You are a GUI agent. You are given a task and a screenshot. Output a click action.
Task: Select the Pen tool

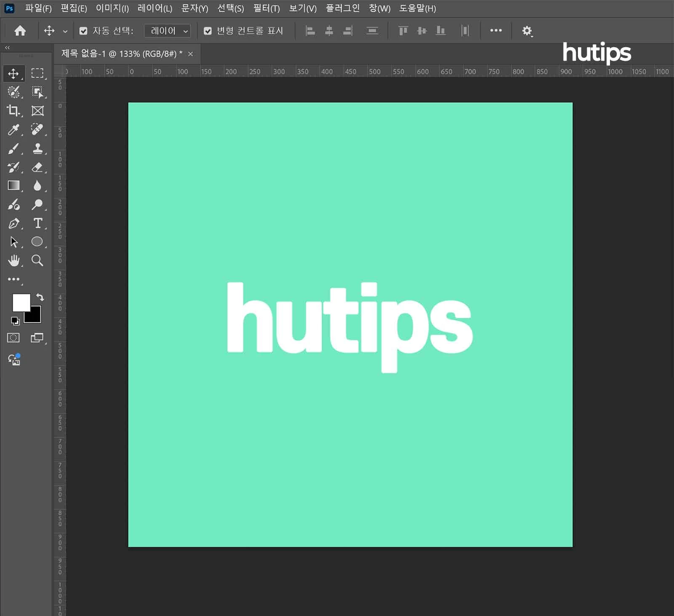click(x=13, y=223)
